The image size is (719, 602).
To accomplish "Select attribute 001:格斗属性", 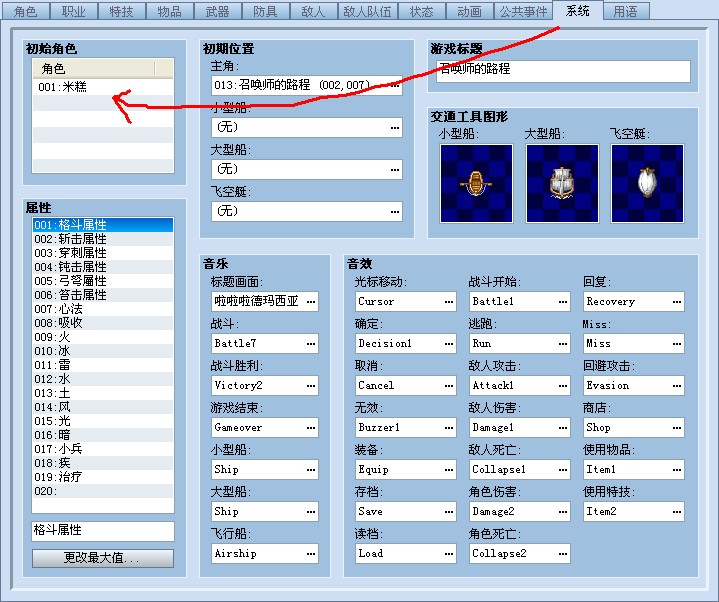I will pos(103,225).
